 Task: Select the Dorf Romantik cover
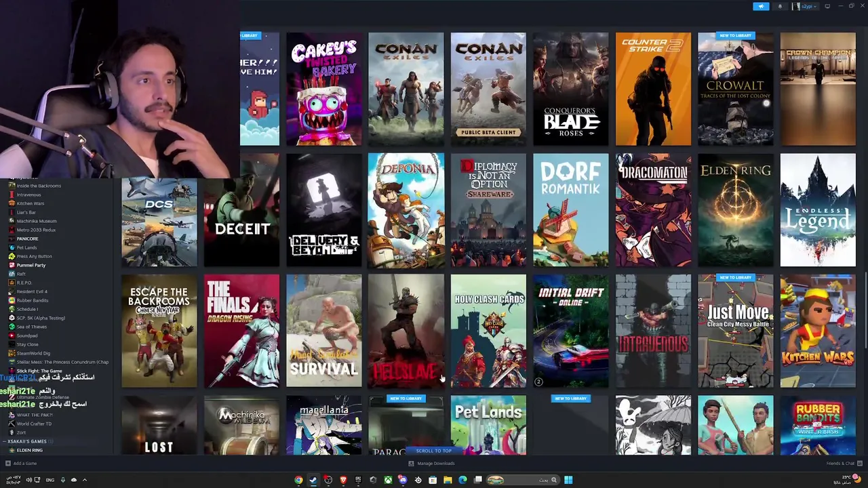point(570,210)
